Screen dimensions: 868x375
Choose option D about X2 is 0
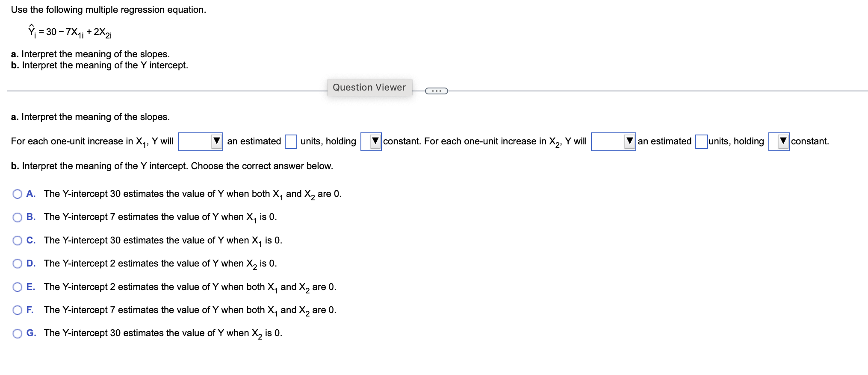coord(17,264)
